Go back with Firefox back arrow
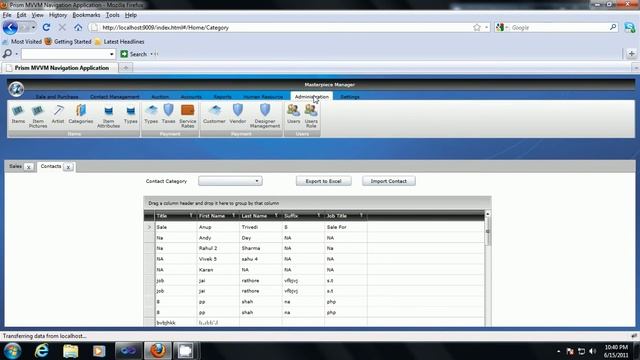Screen dimensions: 640x360 [x=10, y=28]
